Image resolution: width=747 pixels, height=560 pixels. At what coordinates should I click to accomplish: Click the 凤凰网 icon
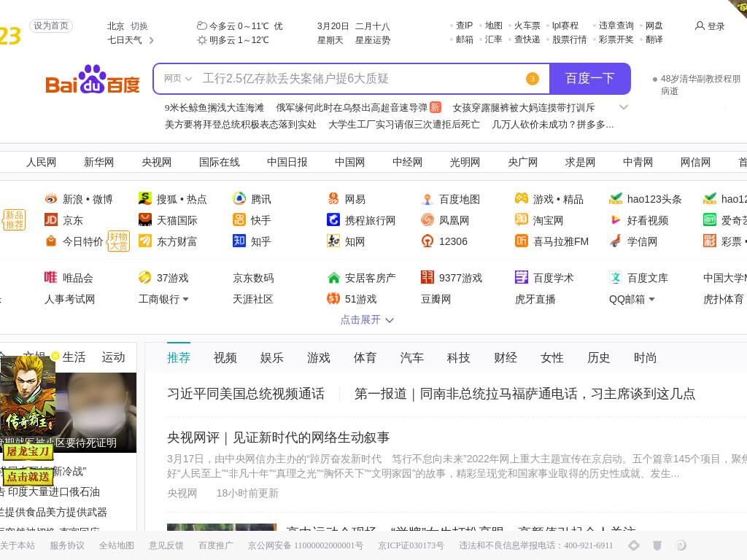[x=427, y=219]
